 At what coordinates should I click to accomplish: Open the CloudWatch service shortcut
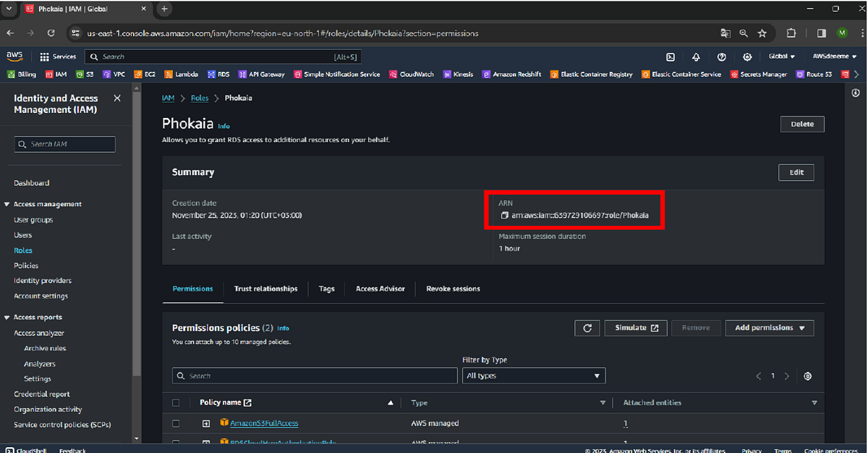411,74
